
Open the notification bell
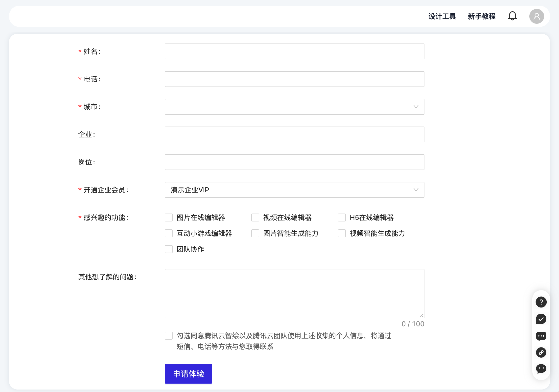(512, 16)
